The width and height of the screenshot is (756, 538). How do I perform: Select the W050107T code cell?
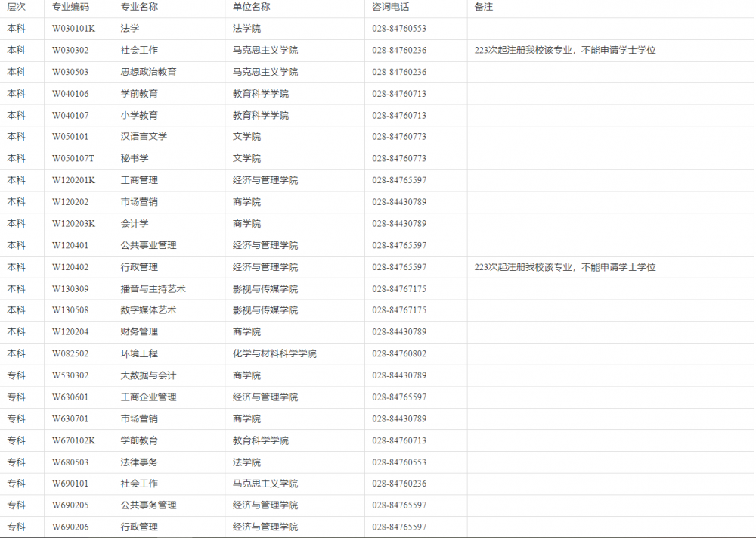(x=73, y=159)
